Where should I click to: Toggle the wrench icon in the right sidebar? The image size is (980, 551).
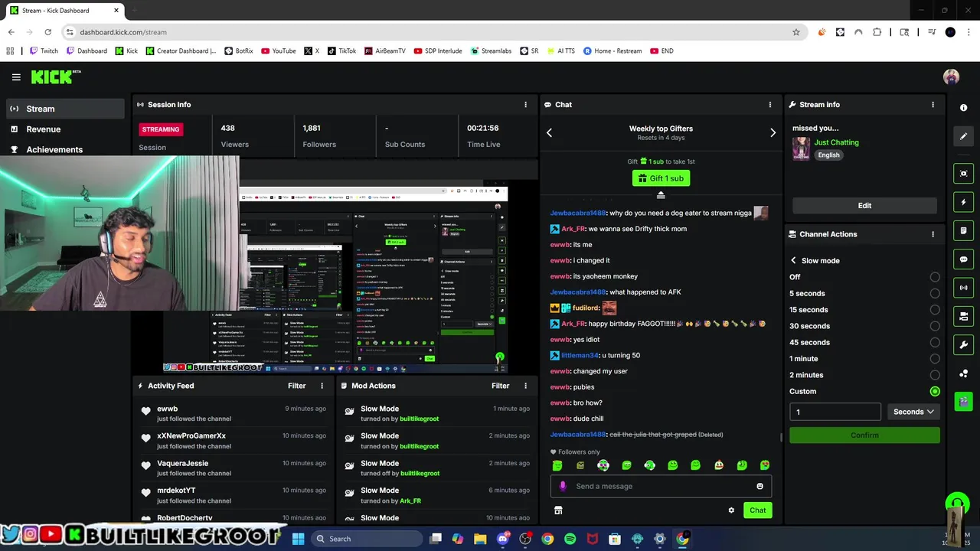point(963,344)
